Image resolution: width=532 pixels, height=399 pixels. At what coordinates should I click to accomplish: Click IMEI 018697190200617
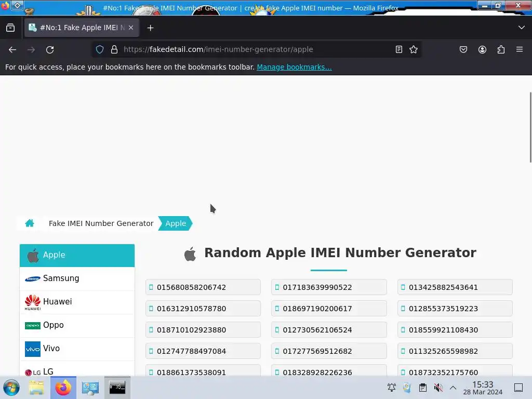329,309
